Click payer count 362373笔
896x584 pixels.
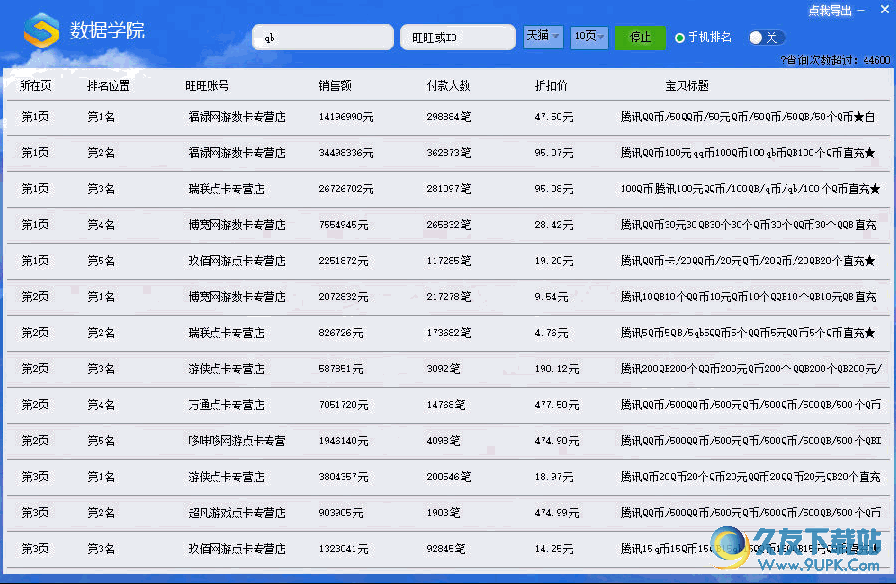(449, 153)
